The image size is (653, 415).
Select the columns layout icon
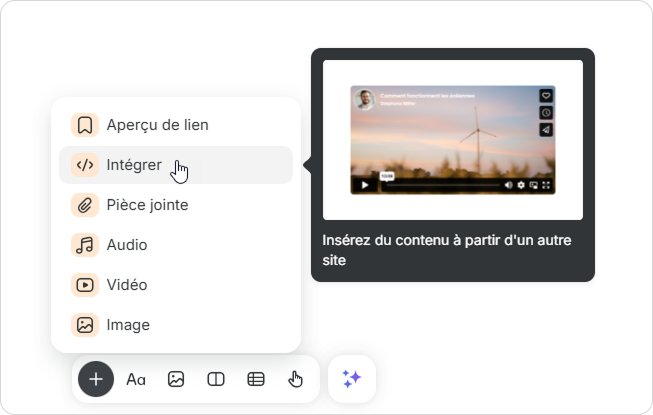pos(215,379)
